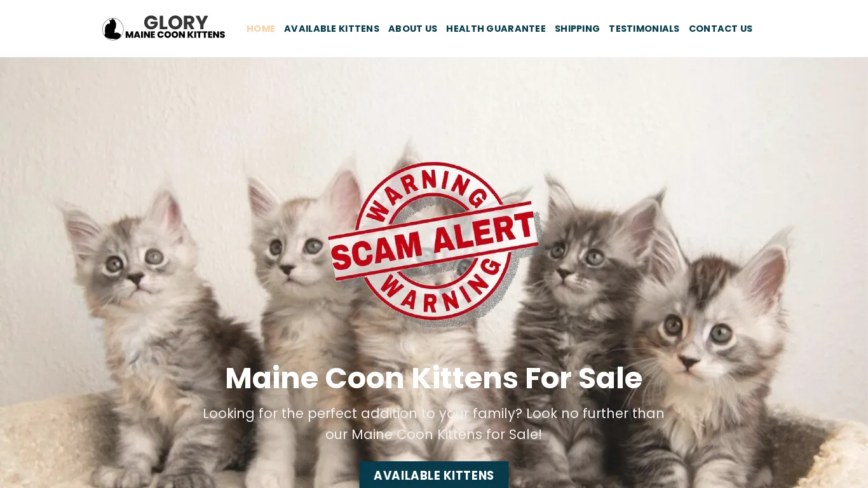Open the ABOUT US page
This screenshot has width=868, height=488.
tap(412, 29)
